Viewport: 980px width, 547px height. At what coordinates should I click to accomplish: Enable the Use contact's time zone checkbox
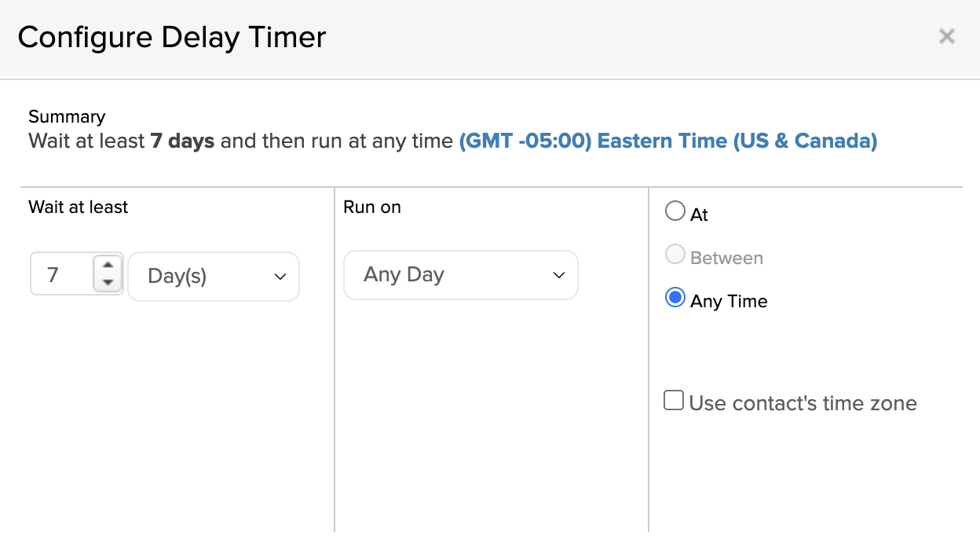pos(674,400)
